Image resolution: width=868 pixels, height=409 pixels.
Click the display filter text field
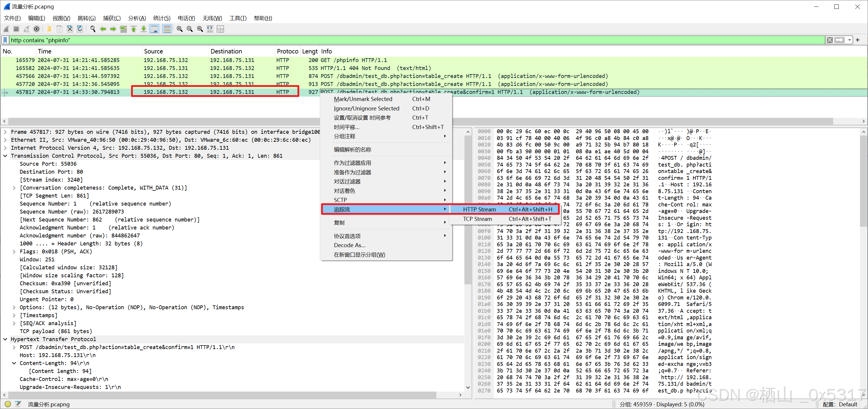pos(404,40)
